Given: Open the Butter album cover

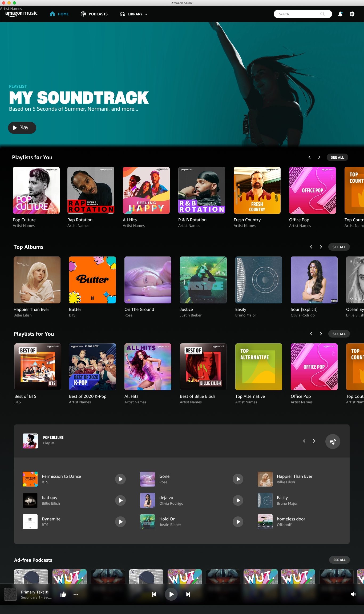Looking at the screenshot, I should pos(92,280).
